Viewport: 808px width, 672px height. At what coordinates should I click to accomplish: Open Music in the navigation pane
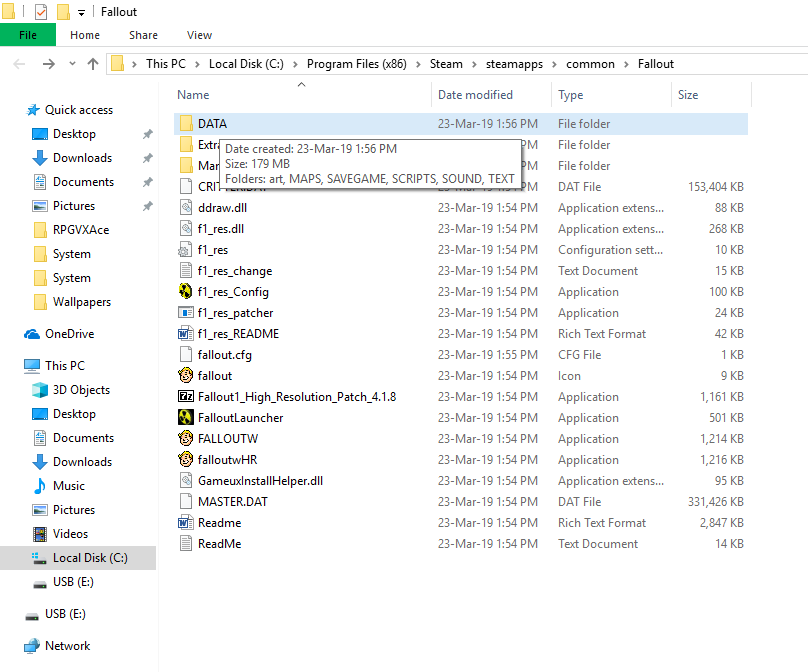tap(58, 485)
